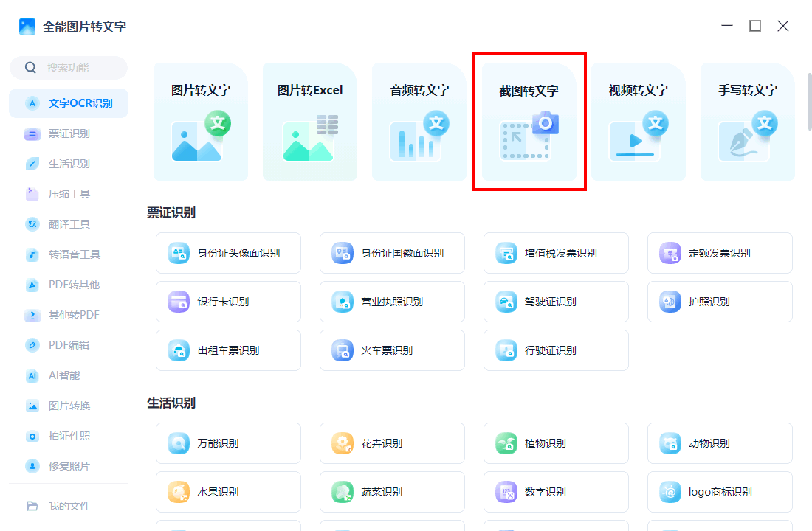The image size is (812, 531).
Task: Click the 图片转换 sidebar icon
Action: pos(32,405)
